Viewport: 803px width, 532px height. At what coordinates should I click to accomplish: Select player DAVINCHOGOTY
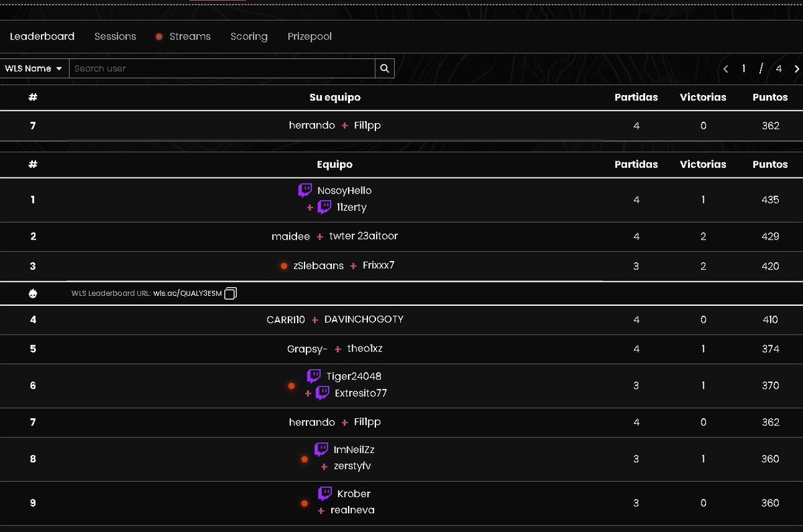point(364,319)
